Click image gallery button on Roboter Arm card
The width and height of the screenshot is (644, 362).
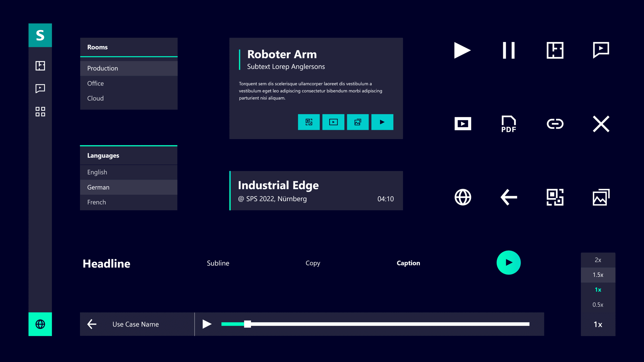tap(358, 122)
